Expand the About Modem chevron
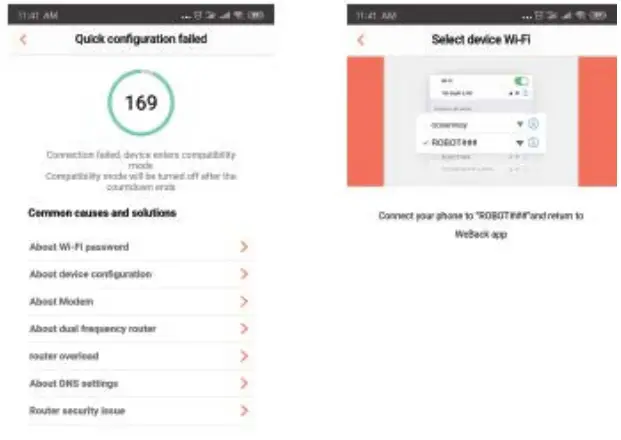 click(x=244, y=301)
